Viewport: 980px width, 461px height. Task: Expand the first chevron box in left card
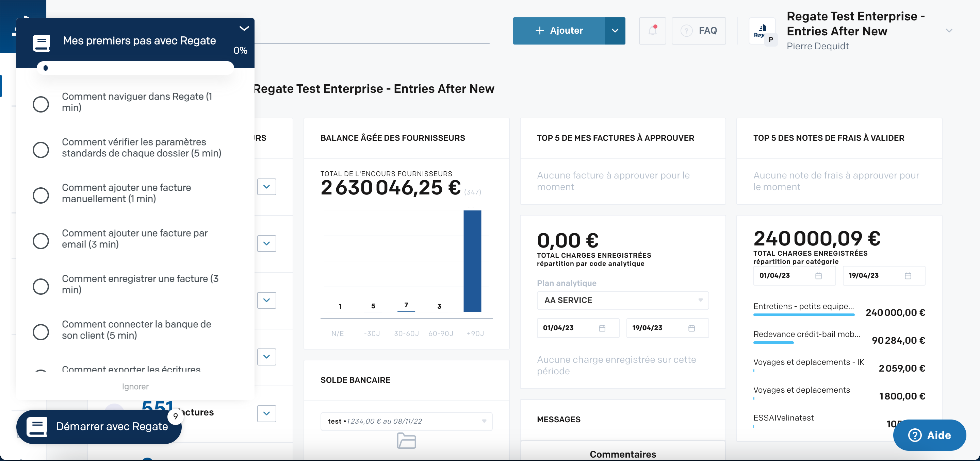[266, 187]
